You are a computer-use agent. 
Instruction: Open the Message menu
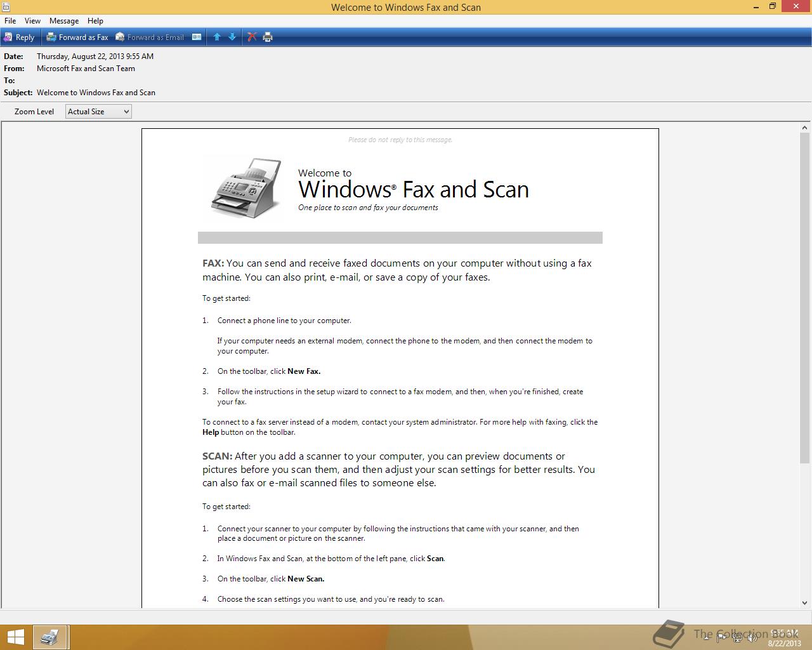64,21
